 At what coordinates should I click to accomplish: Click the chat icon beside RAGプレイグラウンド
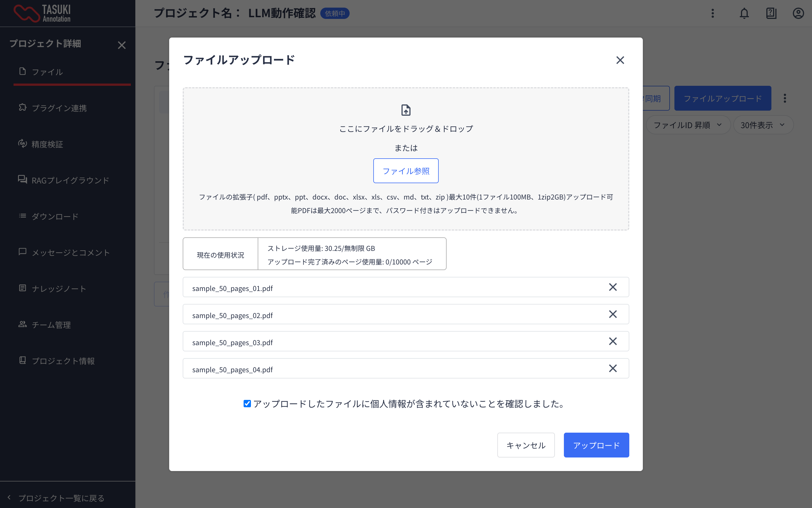click(23, 179)
